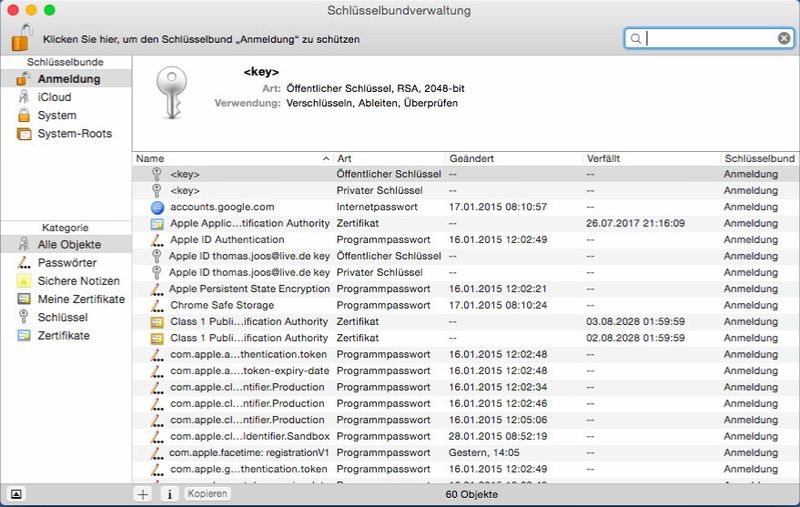
Task: Select Apple ID thomas.joos@live.de key public key row
Action: (466, 256)
